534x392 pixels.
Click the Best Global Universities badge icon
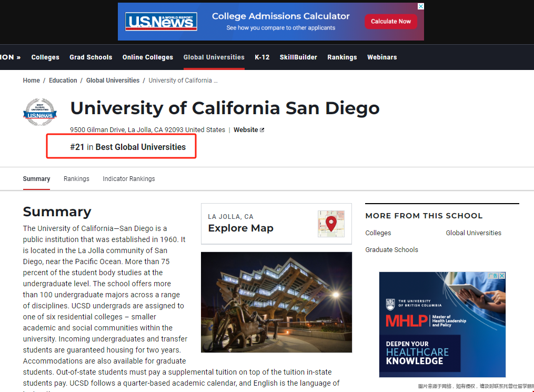tap(40, 113)
